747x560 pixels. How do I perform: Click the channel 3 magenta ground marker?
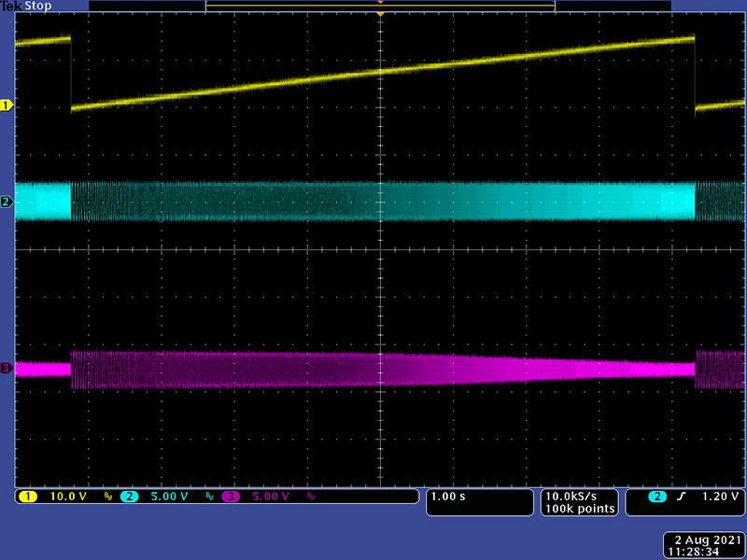7,369
